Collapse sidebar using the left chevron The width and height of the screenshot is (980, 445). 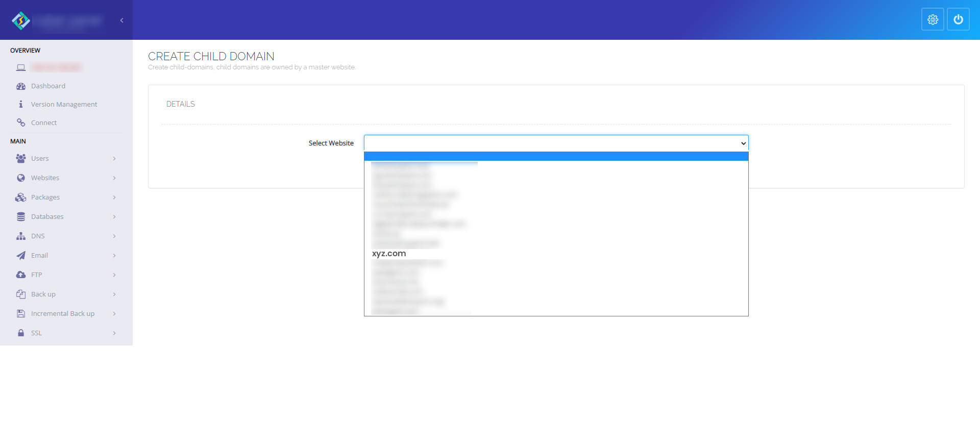(x=121, y=20)
